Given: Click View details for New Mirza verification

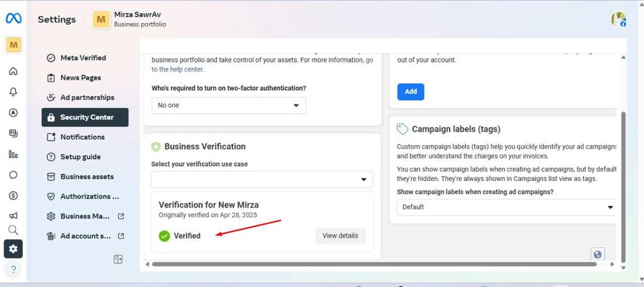Looking at the screenshot, I should (x=340, y=236).
